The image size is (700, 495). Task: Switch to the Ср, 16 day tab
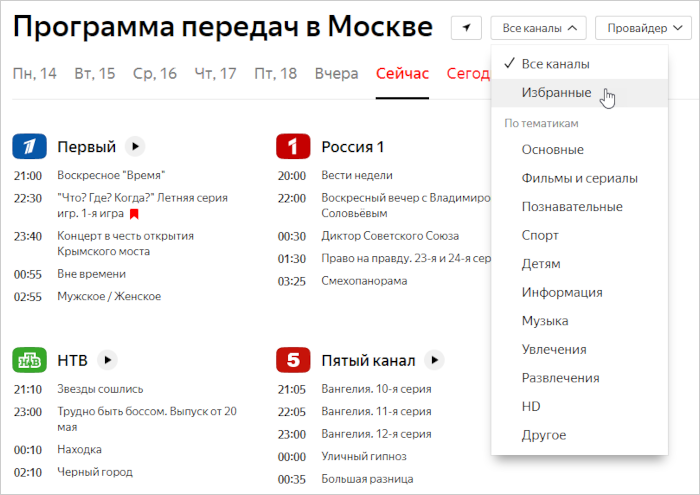pos(155,73)
